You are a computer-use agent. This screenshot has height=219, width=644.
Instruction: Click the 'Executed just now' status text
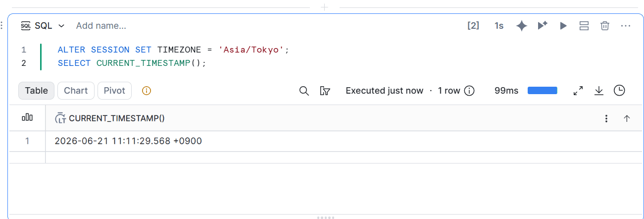(x=385, y=91)
